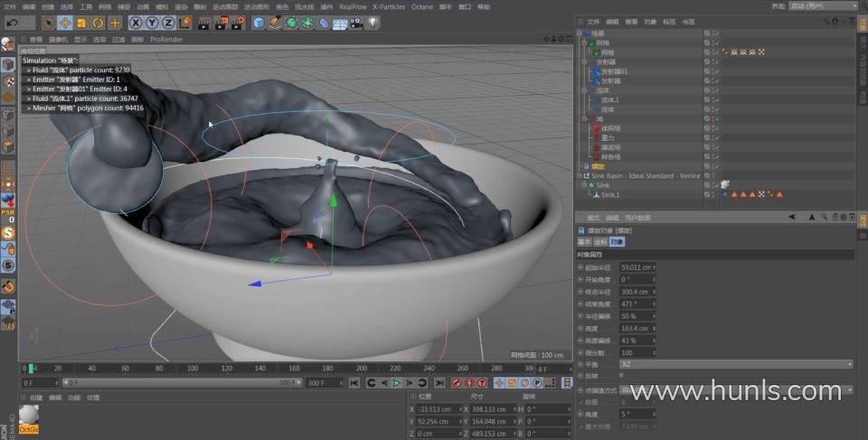Toggle the 反转 (Reverse) checkbox

pyautogui.click(x=621, y=376)
